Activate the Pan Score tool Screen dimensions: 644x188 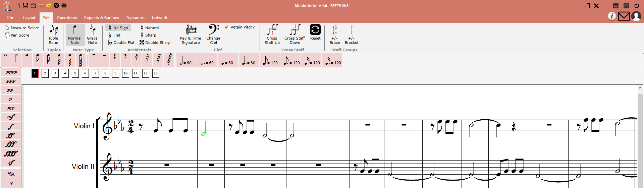point(17,35)
